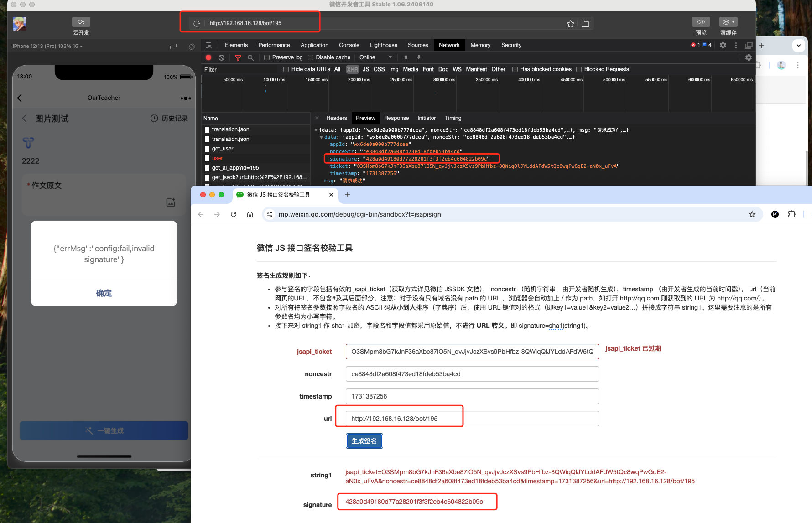
Task: Toggle the XHR request type filter
Action: click(352, 69)
